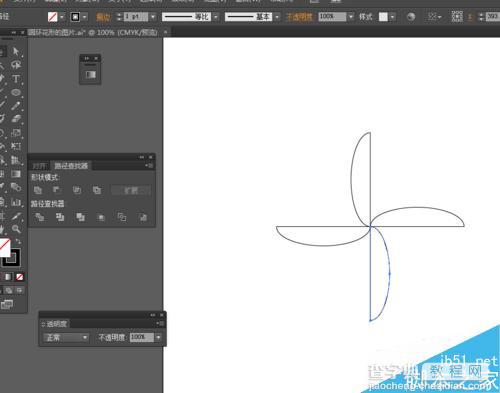Select the Direct Selection arrow tool

coord(15,51)
